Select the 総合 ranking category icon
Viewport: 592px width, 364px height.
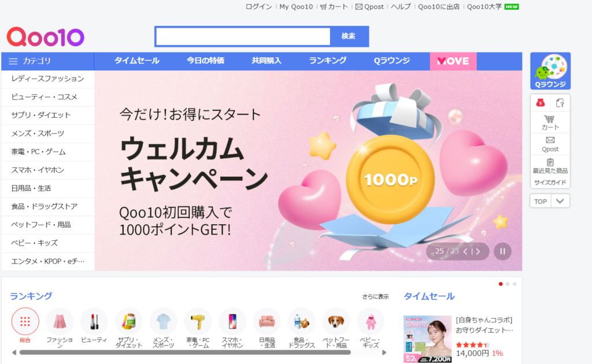coord(25,321)
